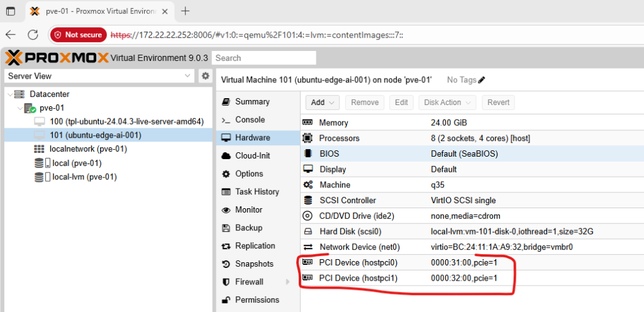Open a new browser tab with plus icon
This screenshot has height=312, width=644.
pyautogui.click(x=186, y=11)
